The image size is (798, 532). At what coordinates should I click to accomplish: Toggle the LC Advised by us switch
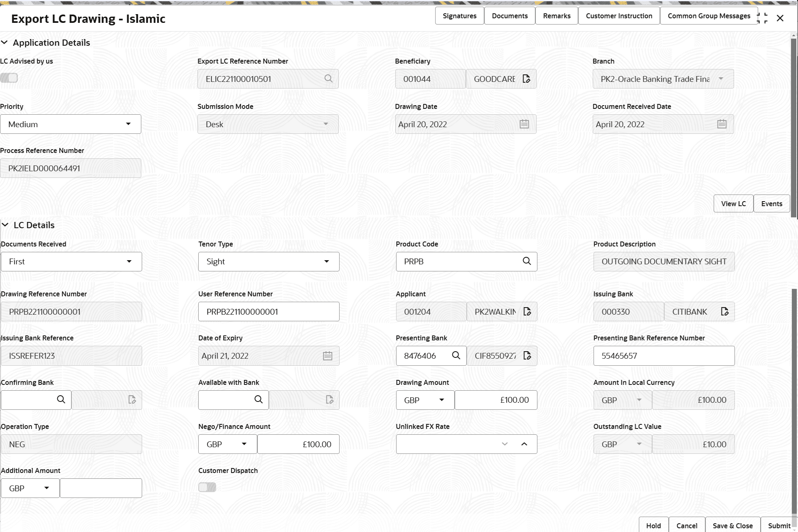pyautogui.click(x=9, y=78)
